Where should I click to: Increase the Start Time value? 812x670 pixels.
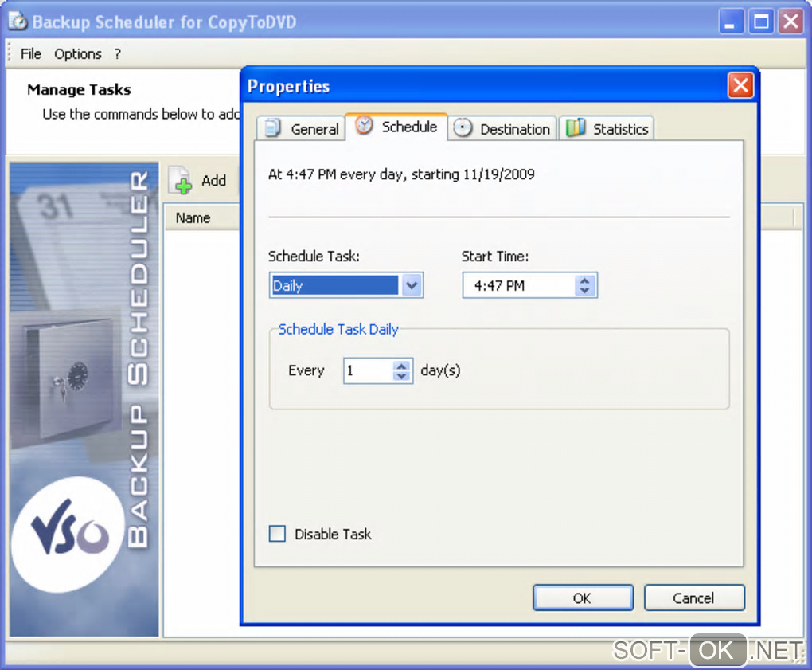point(584,280)
